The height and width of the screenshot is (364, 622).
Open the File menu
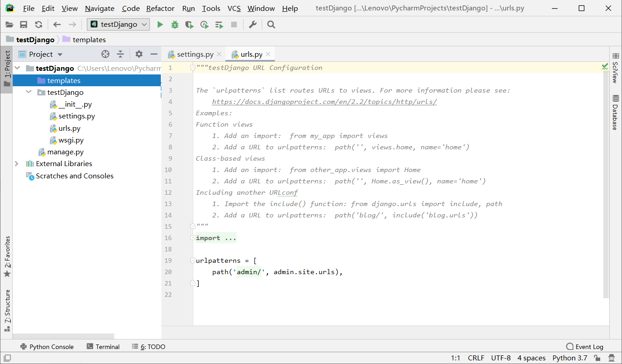(x=28, y=8)
